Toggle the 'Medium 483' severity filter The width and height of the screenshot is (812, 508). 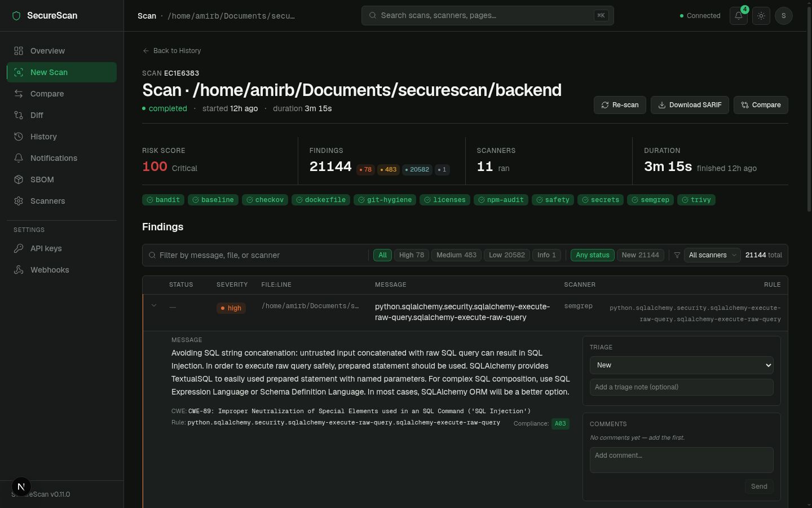coord(456,255)
